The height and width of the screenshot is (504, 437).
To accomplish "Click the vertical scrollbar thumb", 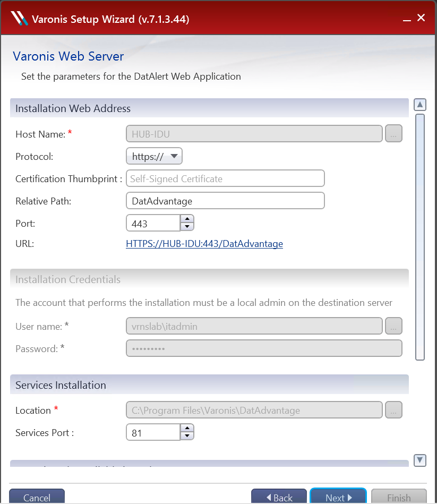I will click(x=420, y=237).
